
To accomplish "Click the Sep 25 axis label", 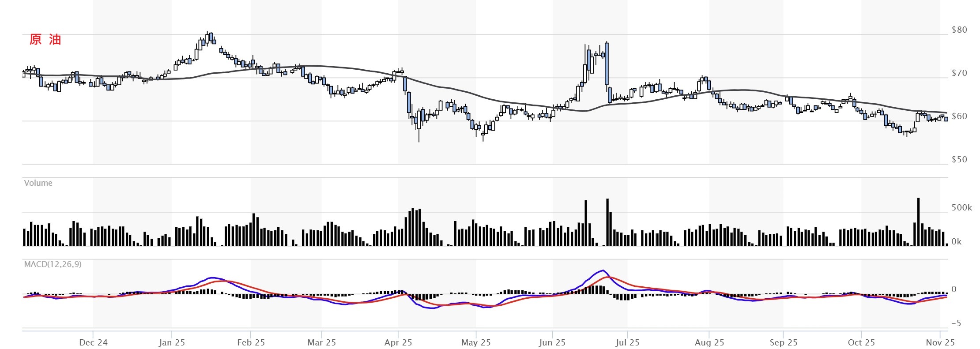I will click(x=783, y=342).
